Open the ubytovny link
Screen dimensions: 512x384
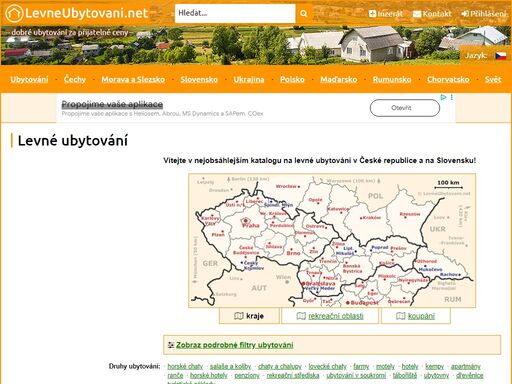[436, 375]
